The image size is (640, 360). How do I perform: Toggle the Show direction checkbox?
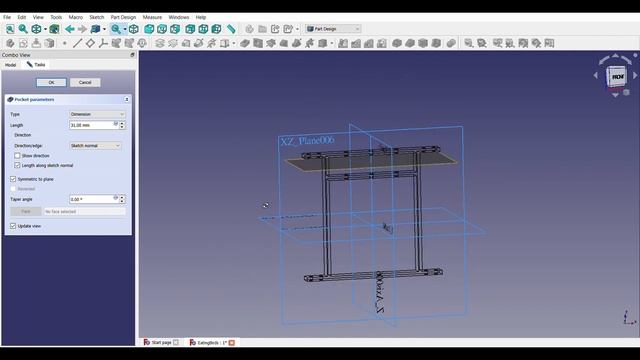pos(17,156)
